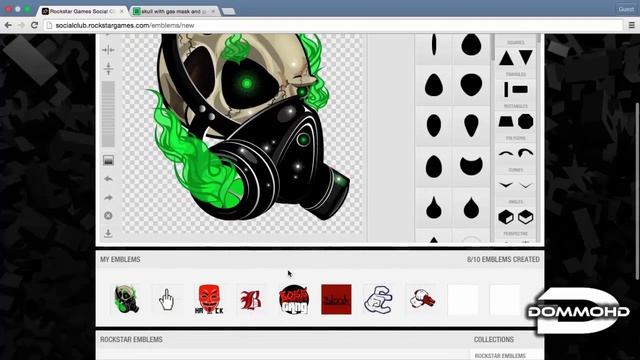640x360 pixels.
Task: Clear the canvas with the X icon
Action: coord(108,216)
